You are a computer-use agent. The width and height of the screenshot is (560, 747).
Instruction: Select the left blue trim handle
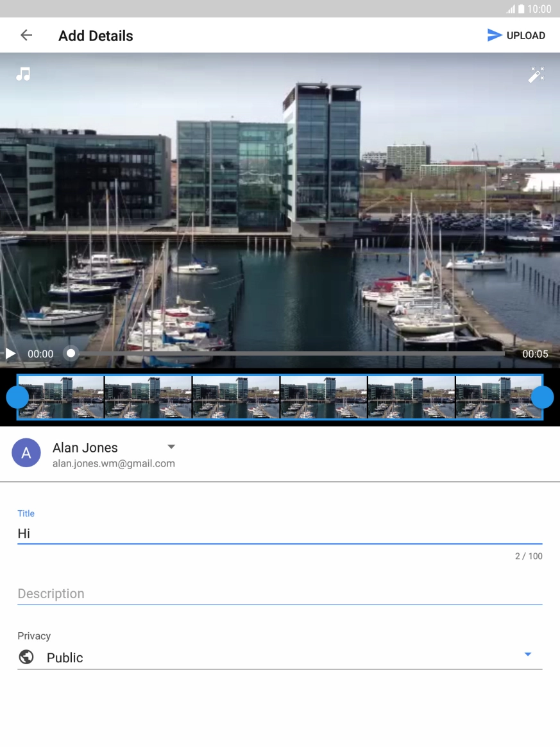(17, 397)
